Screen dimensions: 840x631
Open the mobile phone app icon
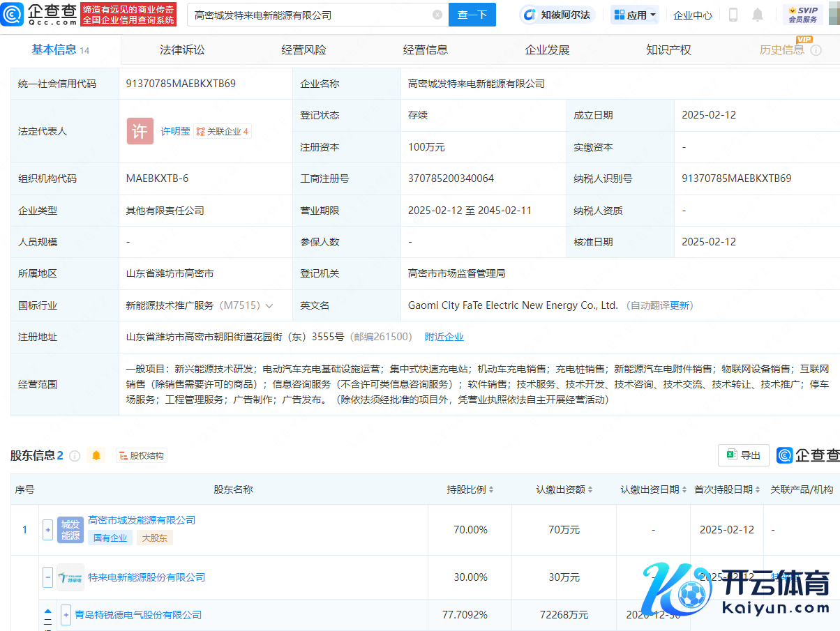coord(733,15)
